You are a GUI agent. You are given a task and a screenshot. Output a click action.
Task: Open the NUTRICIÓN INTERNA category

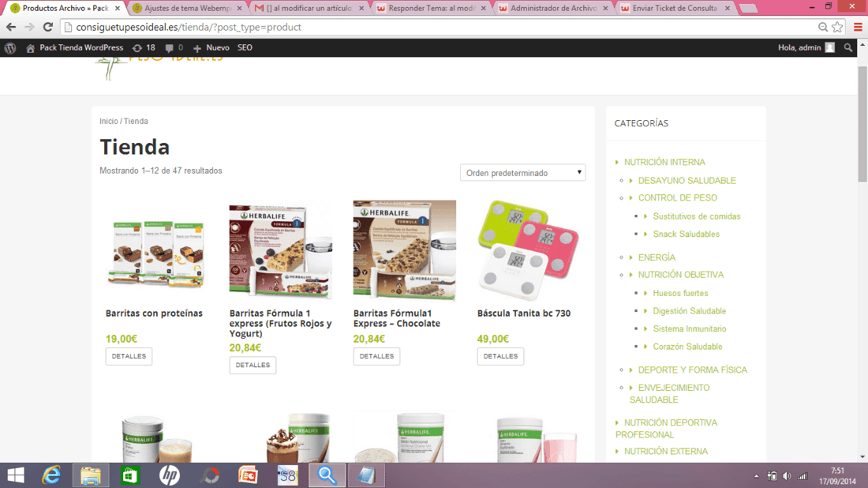tap(664, 163)
